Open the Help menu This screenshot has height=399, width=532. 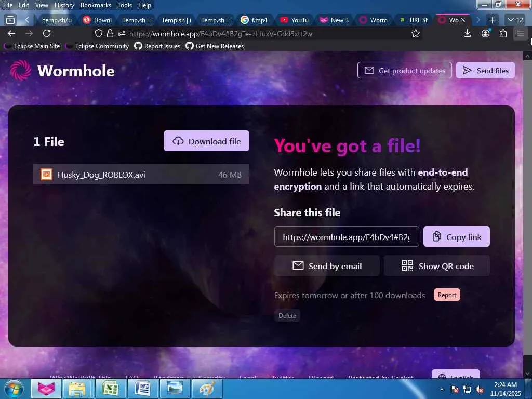click(x=144, y=5)
